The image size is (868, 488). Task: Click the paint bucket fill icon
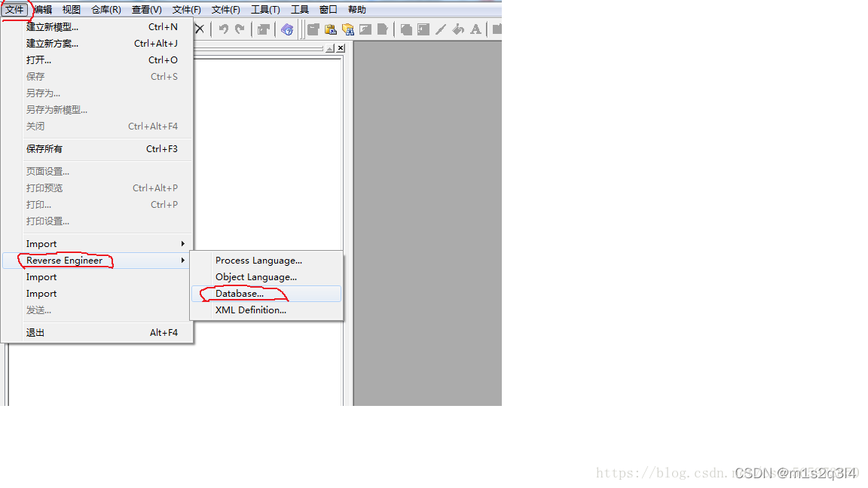tap(458, 29)
